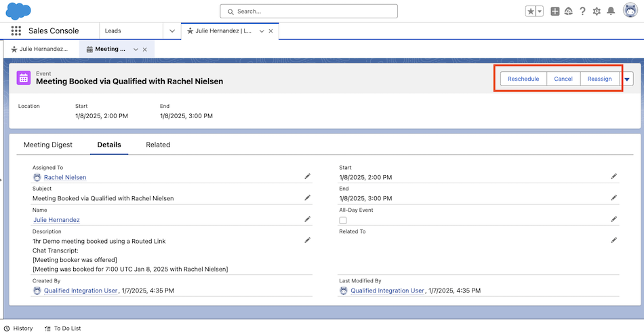Close the Meeting subtab
The width and height of the screenshot is (644, 336).
[144, 50]
